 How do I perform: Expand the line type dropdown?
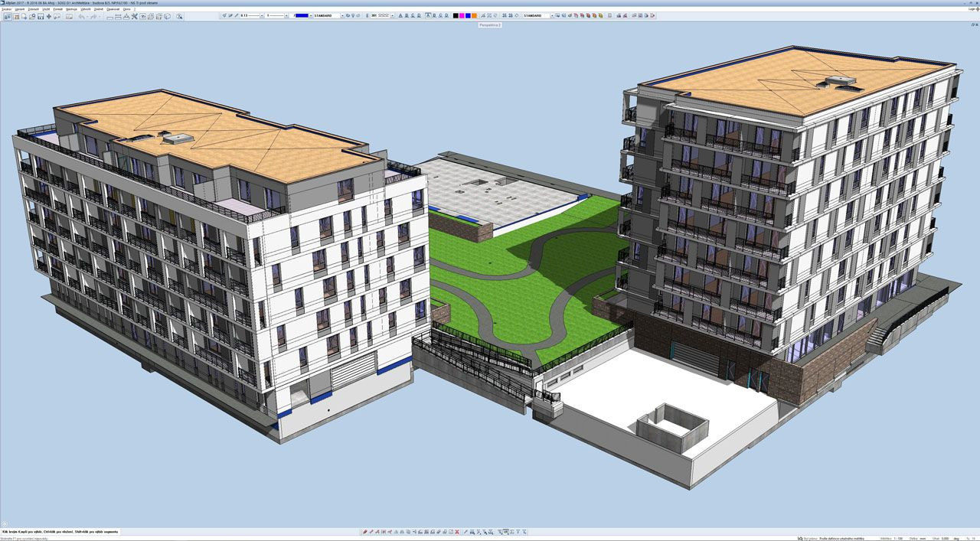pyautogui.click(x=288, y=15)
